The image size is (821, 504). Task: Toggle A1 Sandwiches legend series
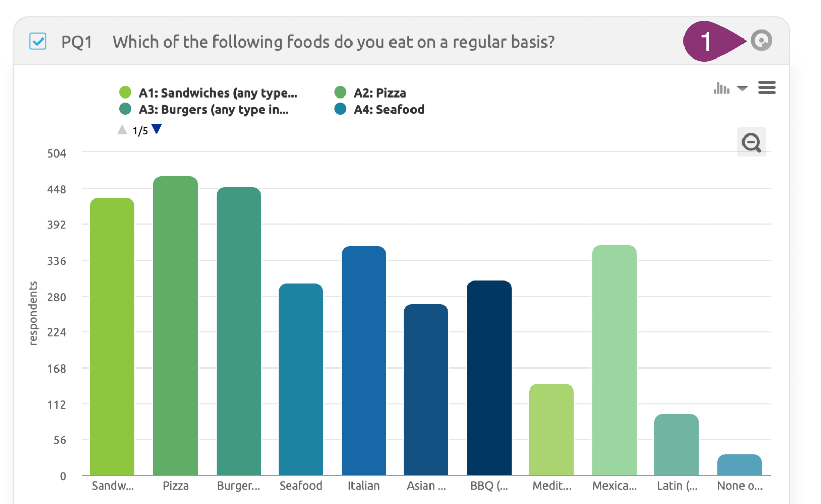point(218,93)
